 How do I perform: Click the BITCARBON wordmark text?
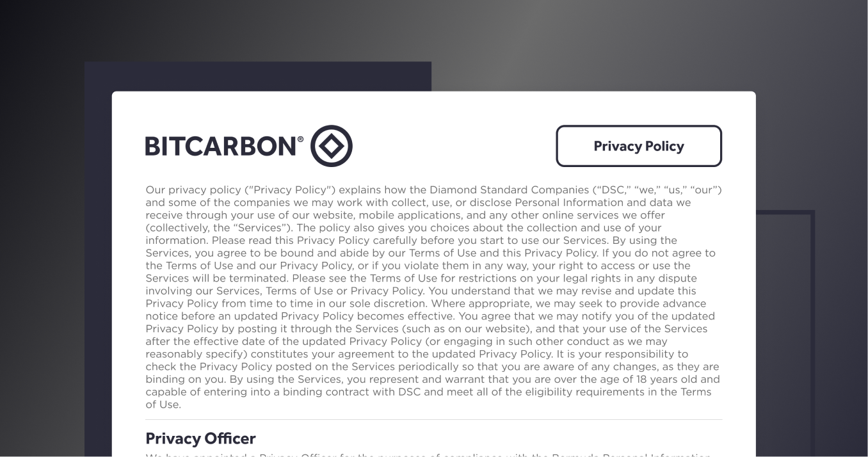[x=221, y=147]
